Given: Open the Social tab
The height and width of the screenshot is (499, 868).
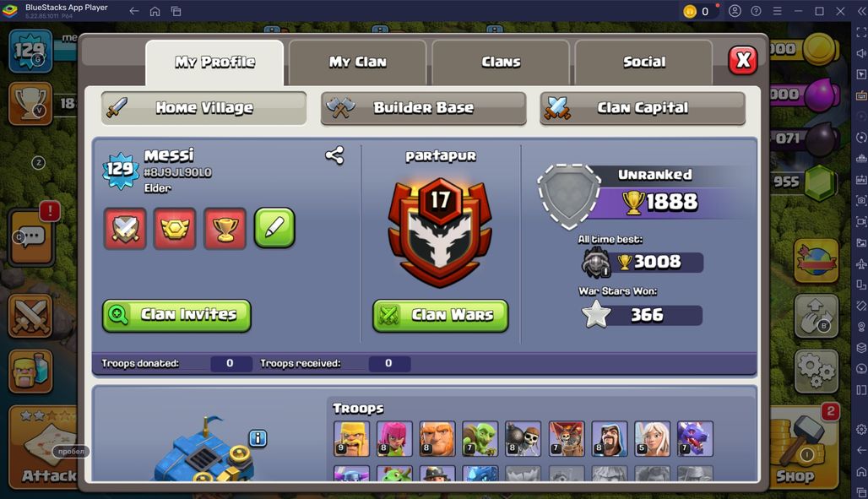Looking at the screenshot, I should 643,62.
